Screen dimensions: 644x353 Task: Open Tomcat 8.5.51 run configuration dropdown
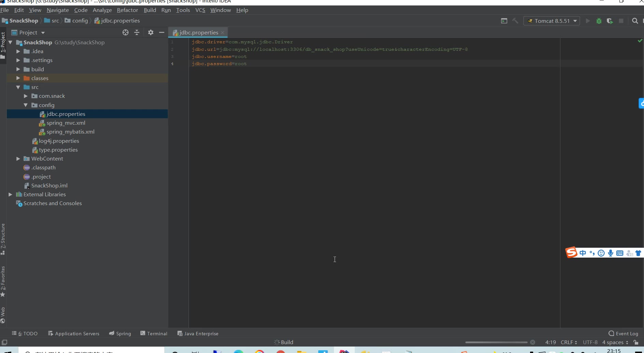coord(552,21)
